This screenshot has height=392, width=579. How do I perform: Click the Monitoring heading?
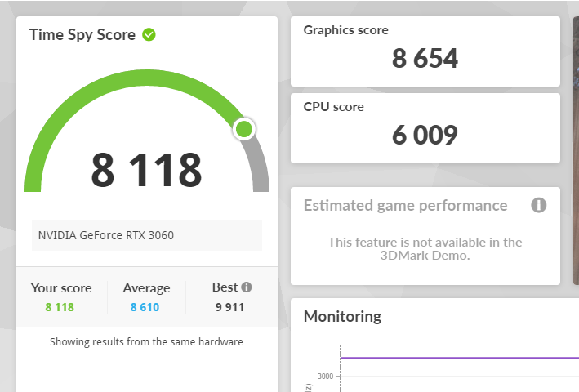click(342, 316)
